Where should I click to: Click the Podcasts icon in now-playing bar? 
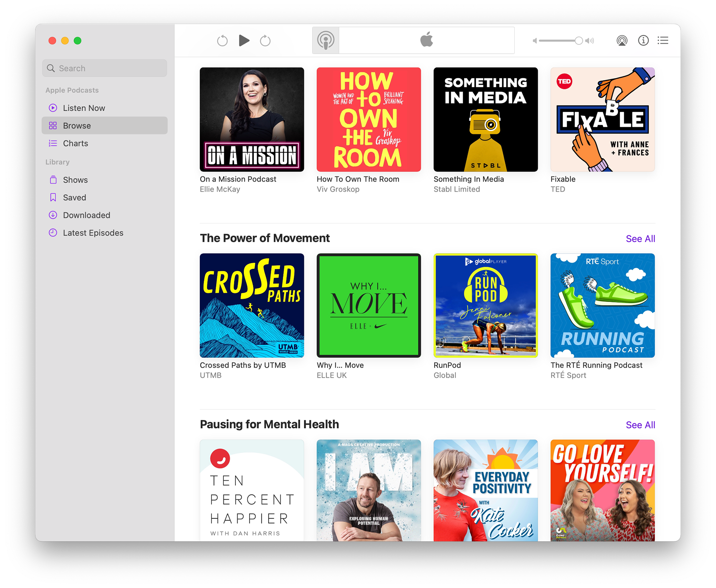click(326, 40)
